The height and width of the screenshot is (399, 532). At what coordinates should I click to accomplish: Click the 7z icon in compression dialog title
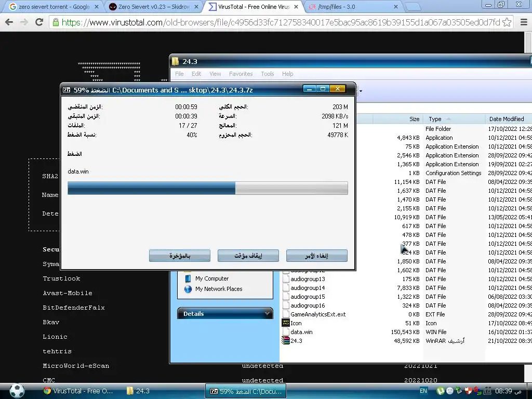pos(66,90)
